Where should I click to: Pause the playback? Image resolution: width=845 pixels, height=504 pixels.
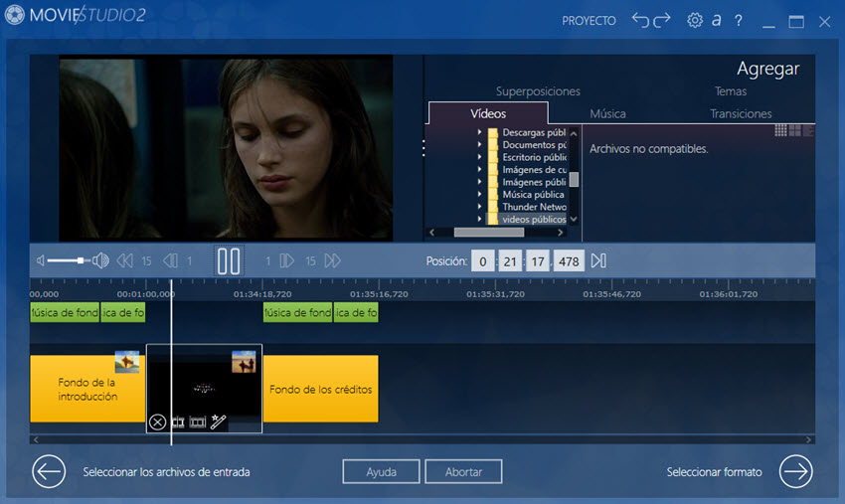[229, 260]
